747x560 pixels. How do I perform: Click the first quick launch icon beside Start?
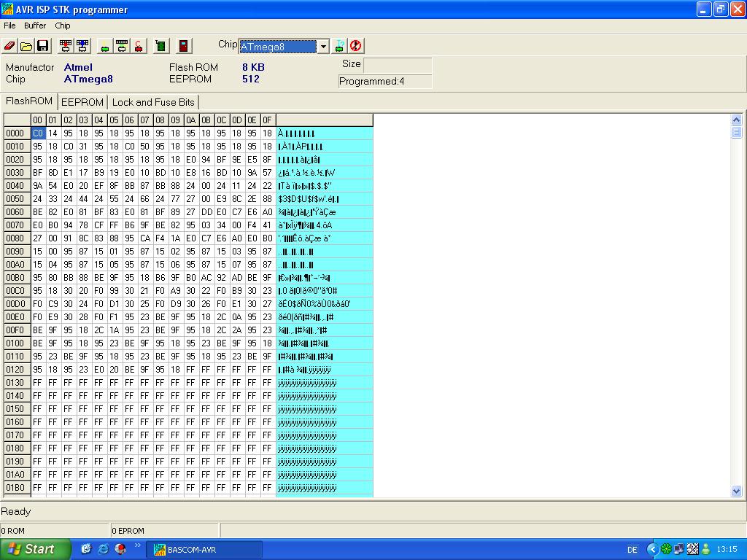click(x=86, y=549)
